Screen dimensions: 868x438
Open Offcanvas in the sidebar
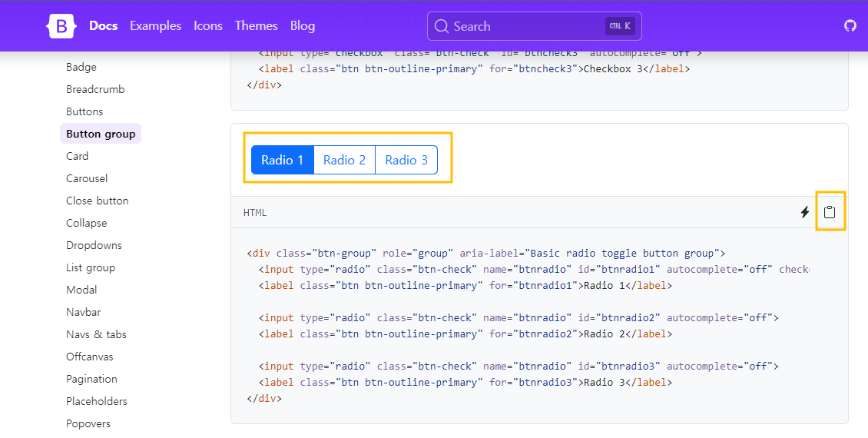tap(90, 357)
